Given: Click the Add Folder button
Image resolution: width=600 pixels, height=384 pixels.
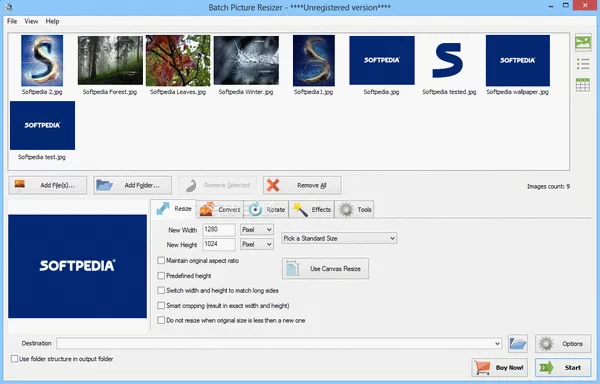Looking at the screenshot, I should (132, 185).
